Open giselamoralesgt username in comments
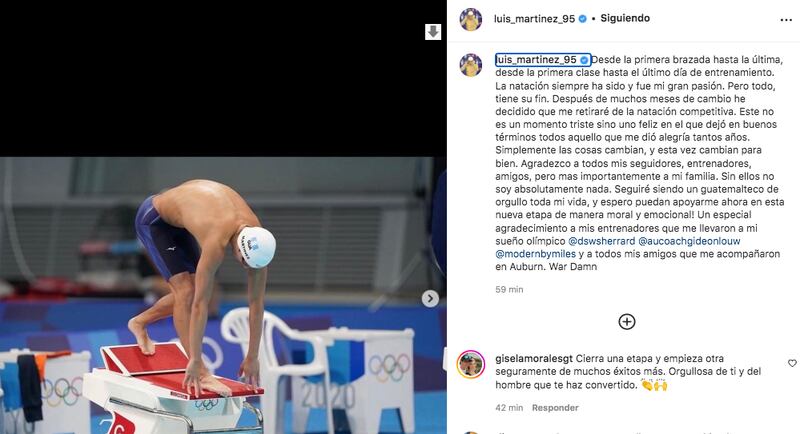This screenshot has height=434, width=800. point(534,359)
